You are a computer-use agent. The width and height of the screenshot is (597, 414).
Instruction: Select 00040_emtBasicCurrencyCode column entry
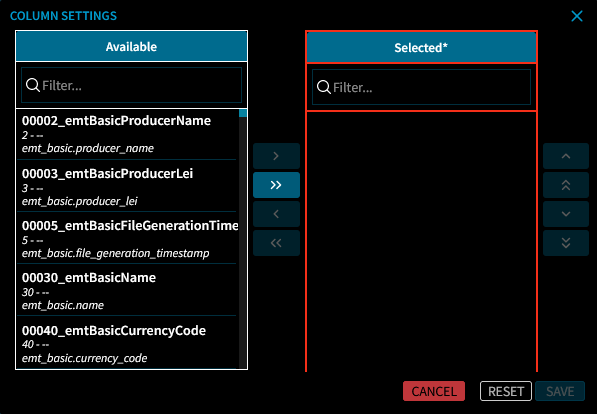(127, 342)
